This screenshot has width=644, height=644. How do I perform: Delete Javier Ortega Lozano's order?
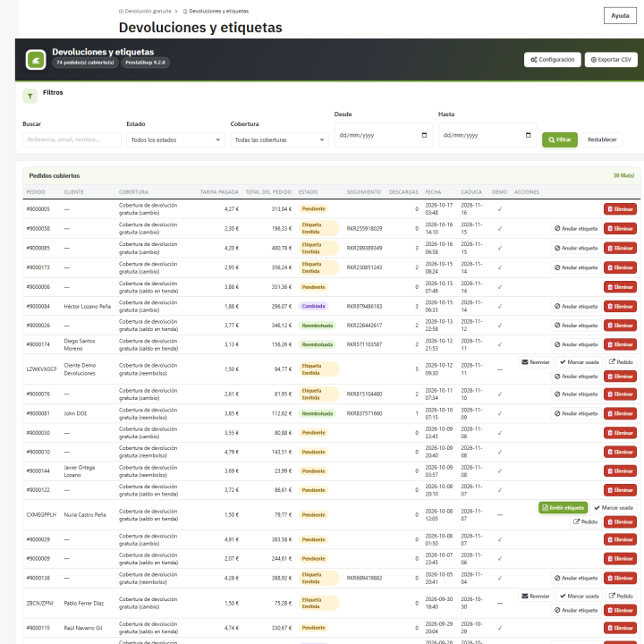pos(620,471)
